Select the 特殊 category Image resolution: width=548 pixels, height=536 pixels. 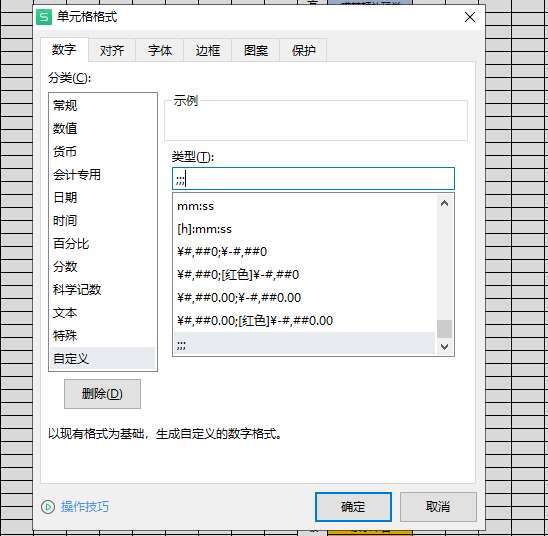click(x=103, y=335)
